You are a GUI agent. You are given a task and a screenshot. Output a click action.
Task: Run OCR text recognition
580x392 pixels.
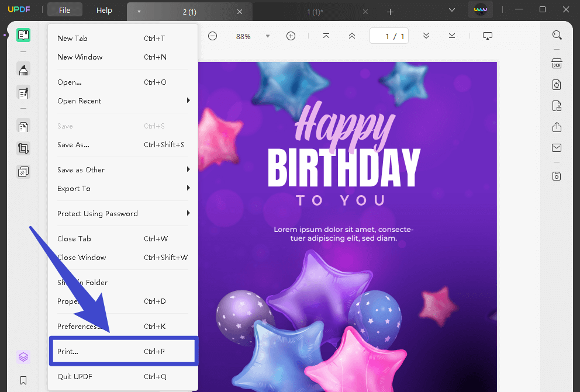point(557,64)
